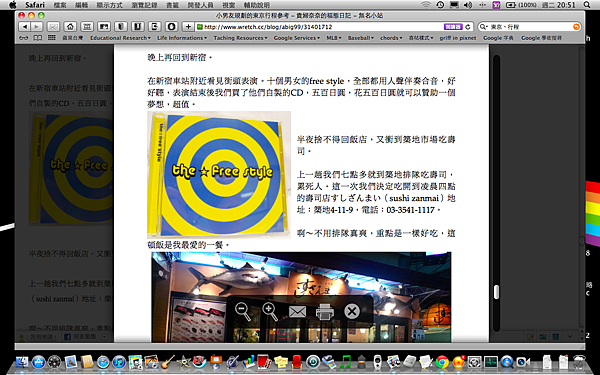Screen dimensions: 600x375
Task: Open Activity Monitor from the Dock
Action: pyautogui.click(x=491, y=362)
